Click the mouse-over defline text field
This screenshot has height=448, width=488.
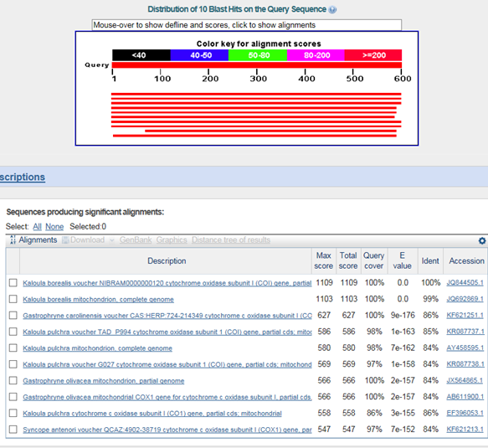[x=247, y=25]
